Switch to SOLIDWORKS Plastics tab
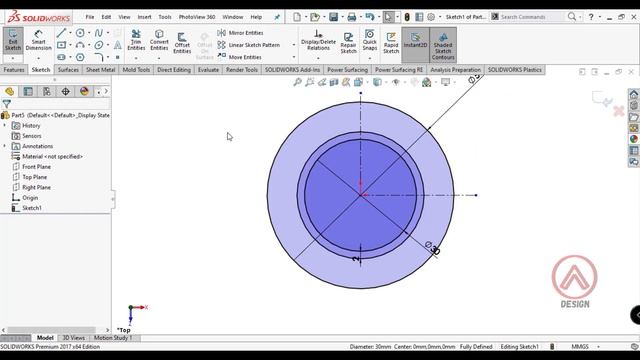Screen dimensions: 640x360 coord(514,70)
